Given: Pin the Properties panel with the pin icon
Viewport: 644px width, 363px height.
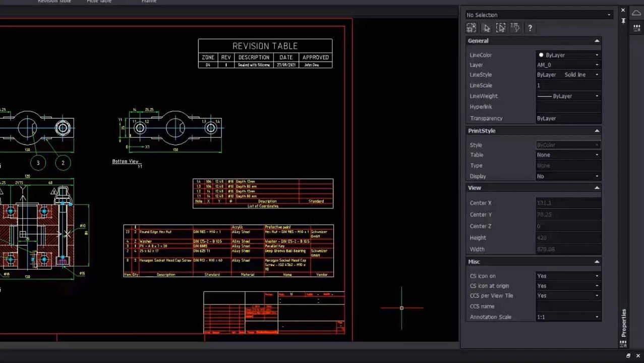Looking at the screenshot, I should pos(623,21).
